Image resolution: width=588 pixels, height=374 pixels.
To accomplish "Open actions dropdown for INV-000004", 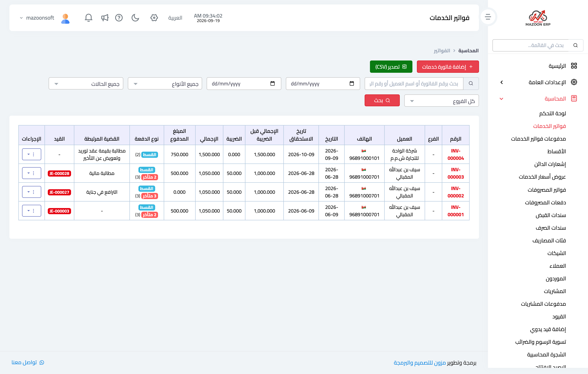I will 31,154.
